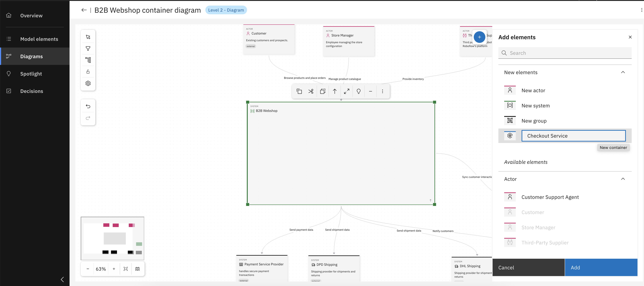Screen dimensions: 644x286
Task: Zoom in with the plus control
Action: pos(114,269)
